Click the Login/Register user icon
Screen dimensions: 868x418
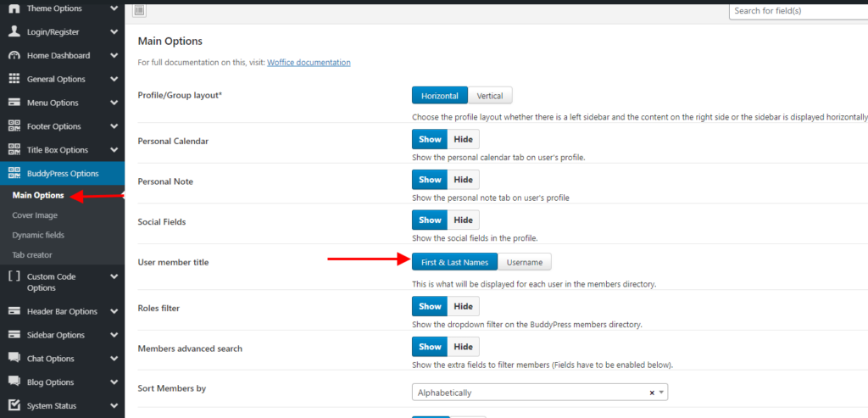click(14, 31)
